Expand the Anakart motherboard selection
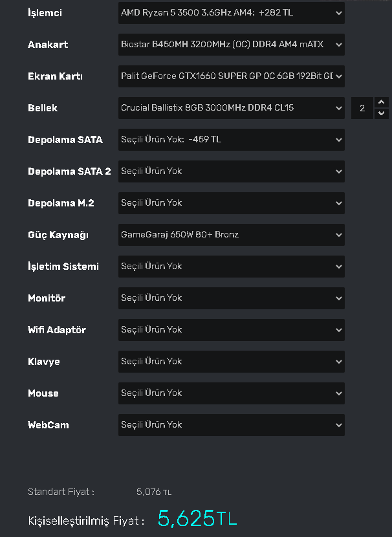Screen dimensions: 392x537 click(x=231, y=44)
